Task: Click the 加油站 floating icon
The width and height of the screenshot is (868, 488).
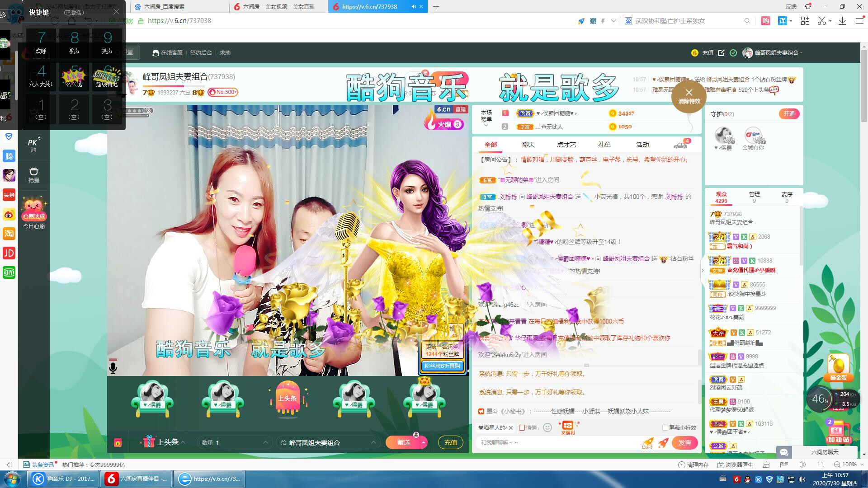Action: (839, 432)
